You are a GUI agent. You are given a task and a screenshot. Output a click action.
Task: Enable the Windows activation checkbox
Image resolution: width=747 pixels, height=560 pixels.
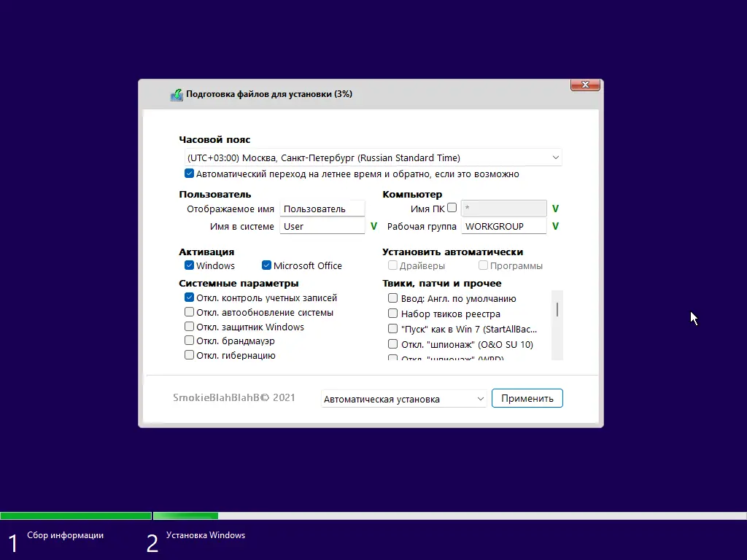coord(189,265)
